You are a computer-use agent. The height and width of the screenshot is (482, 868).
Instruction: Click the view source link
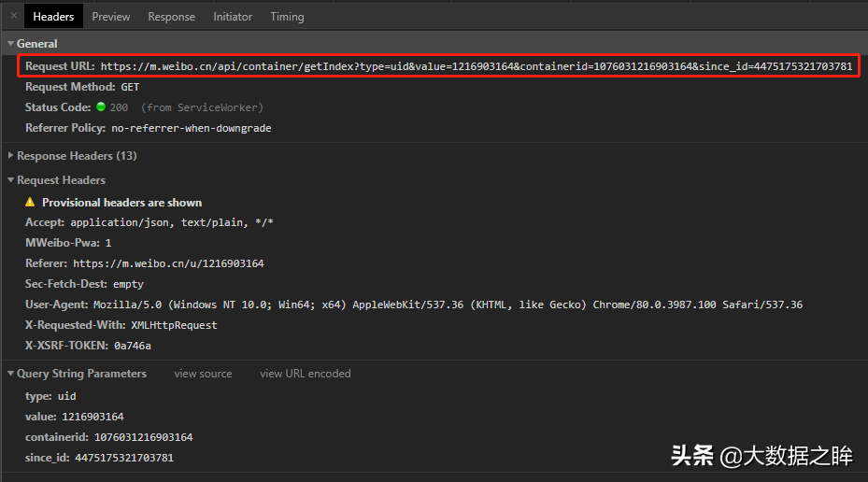point(203,374)
